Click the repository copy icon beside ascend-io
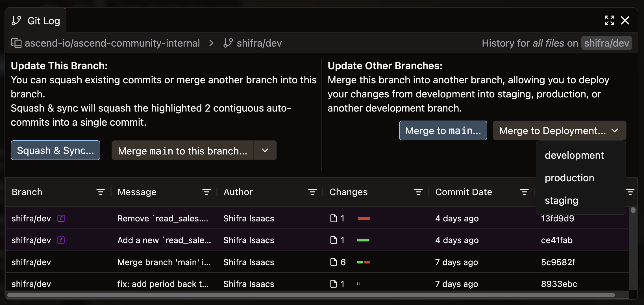The height and width of the screenshot is (305, 644). coord(16,43)
